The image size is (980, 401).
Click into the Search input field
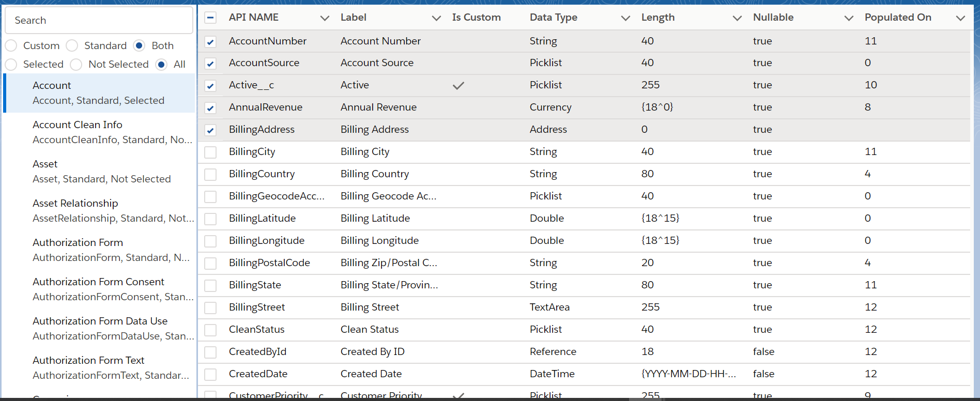(x=99, y=21)
